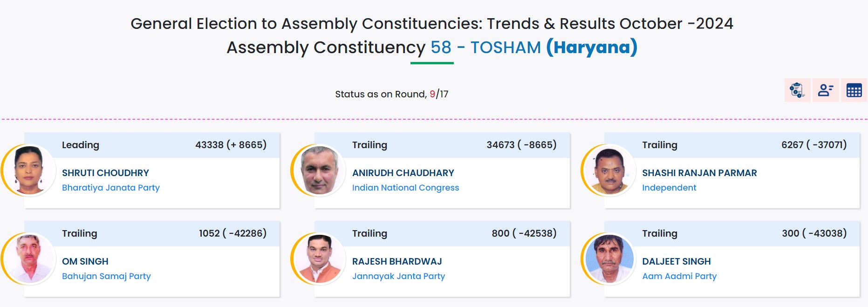868x307 pixels.
Task: Select the ANIRUDH CHAUDHARY name
Action: point(403,173)
